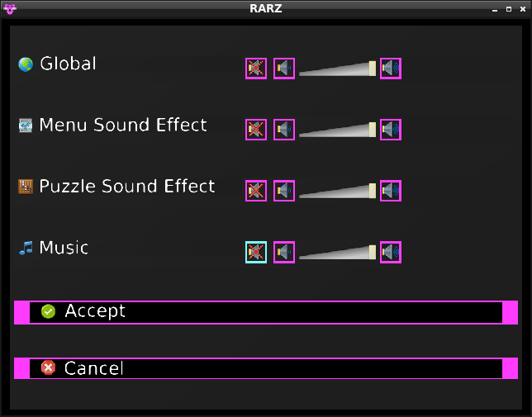Decrease Menu Sound Effect volume icon
The image size is (532, 417).
pyautogui.click(x=284, y=130)
